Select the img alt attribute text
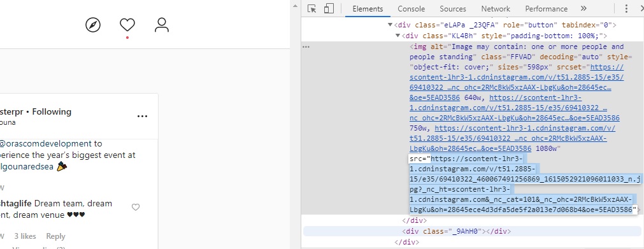Screen dimensions: 644x249 point(516,52)
